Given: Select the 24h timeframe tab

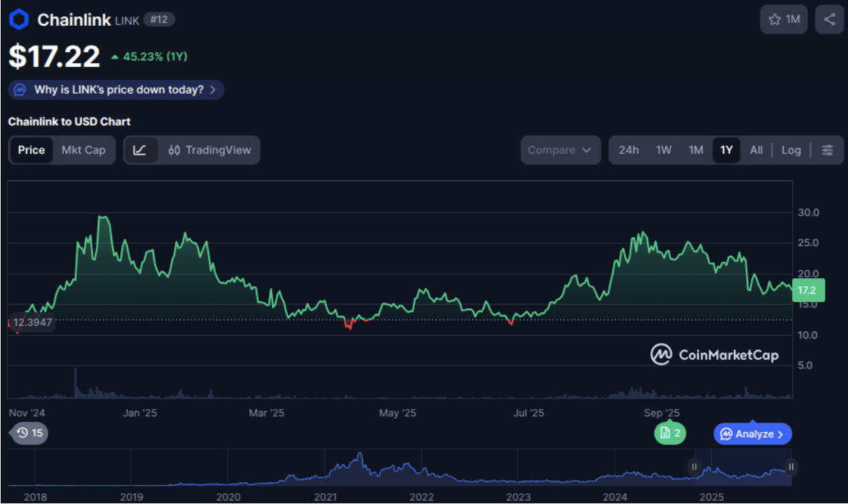Looking at the screenshot, I should [629, 150].
